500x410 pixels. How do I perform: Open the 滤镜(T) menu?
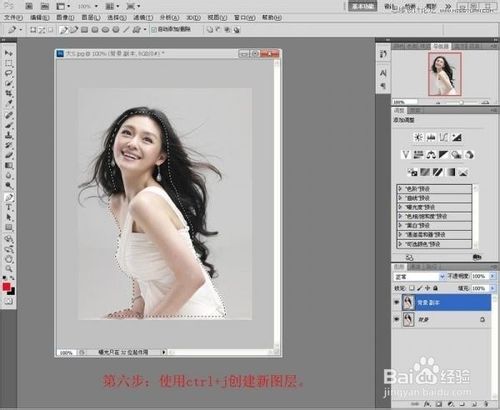[x=143, y=17]
